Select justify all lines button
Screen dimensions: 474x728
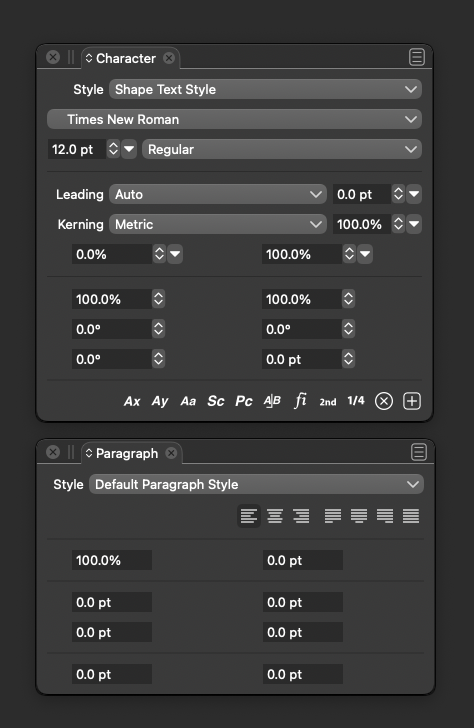[411, 516]
